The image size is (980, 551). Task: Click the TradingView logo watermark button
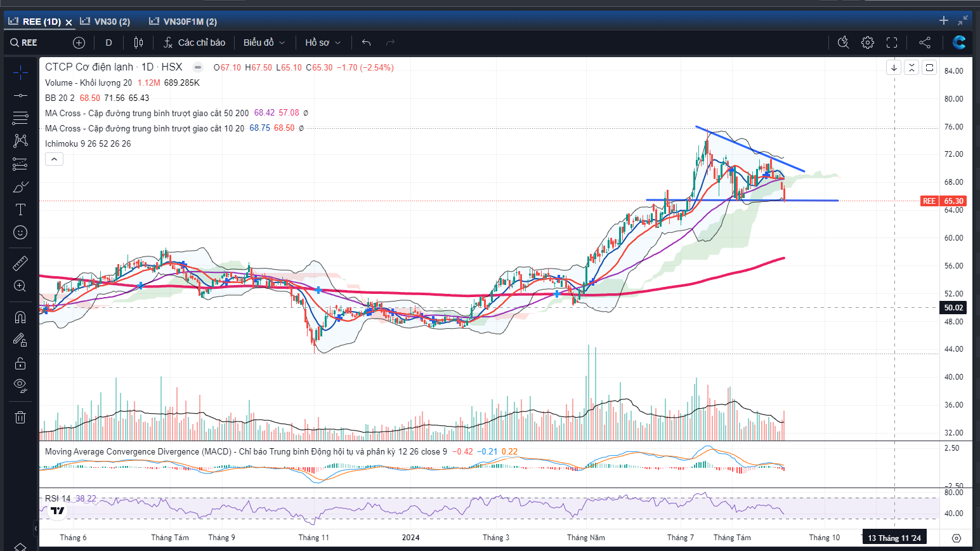(58, 510)
